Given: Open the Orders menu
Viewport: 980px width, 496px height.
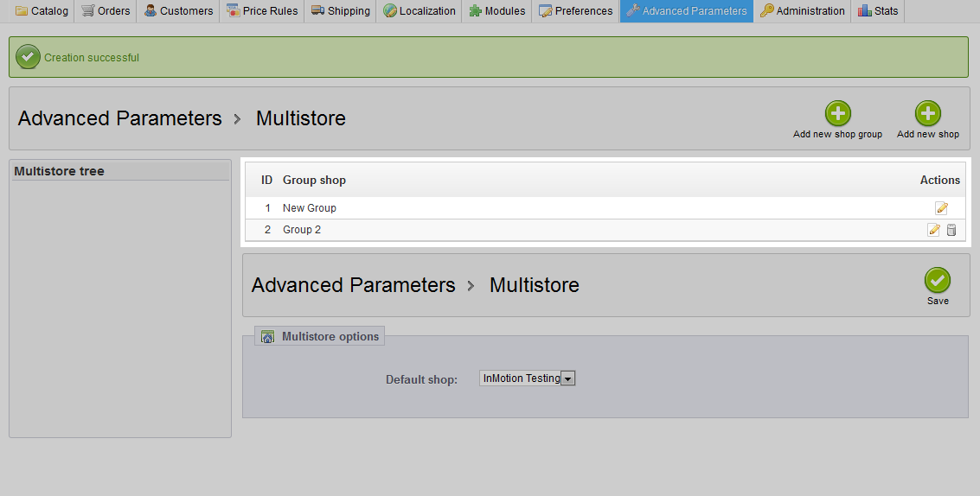Looking at the screenshot, I should 106,10.
